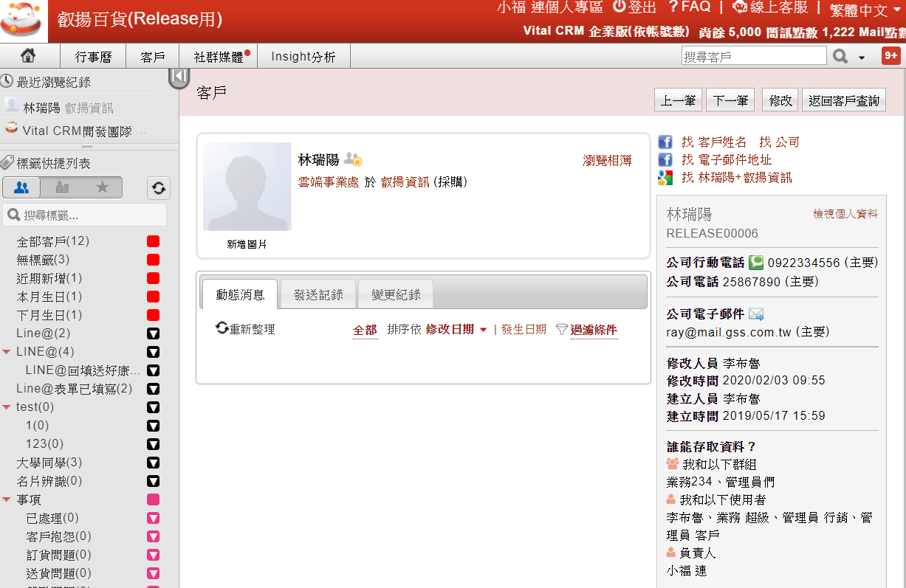The width and height of the screenshot is (906, 588).
Task: Click the power icon beside 登出
Action: (619, 7)
